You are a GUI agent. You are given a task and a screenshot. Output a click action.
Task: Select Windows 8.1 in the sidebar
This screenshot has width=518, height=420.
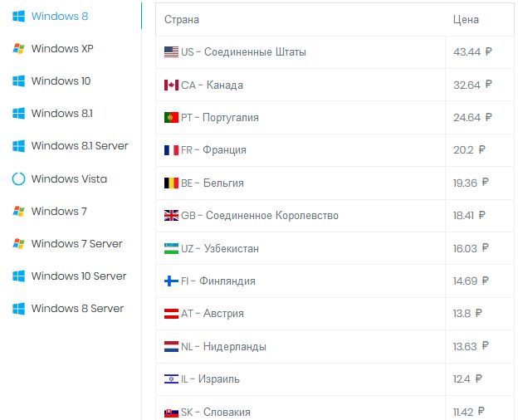tap(61, 114)
